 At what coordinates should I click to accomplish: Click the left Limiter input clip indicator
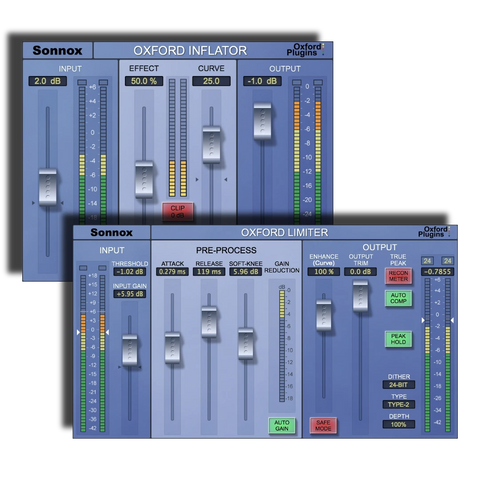[x=83, y=268]
